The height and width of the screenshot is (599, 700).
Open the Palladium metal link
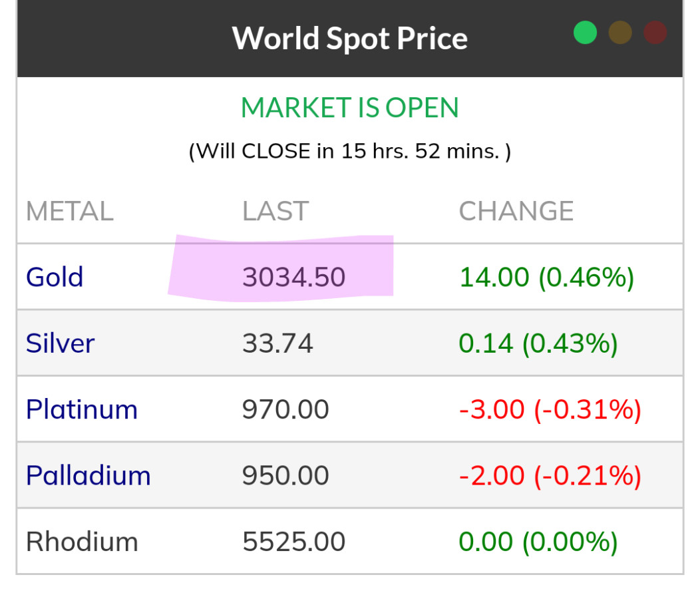(88, 475)
